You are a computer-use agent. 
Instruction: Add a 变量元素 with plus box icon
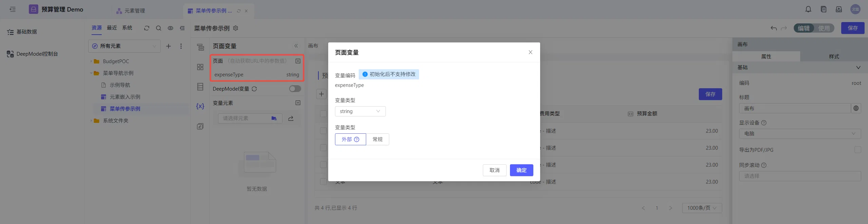point(298,103)
